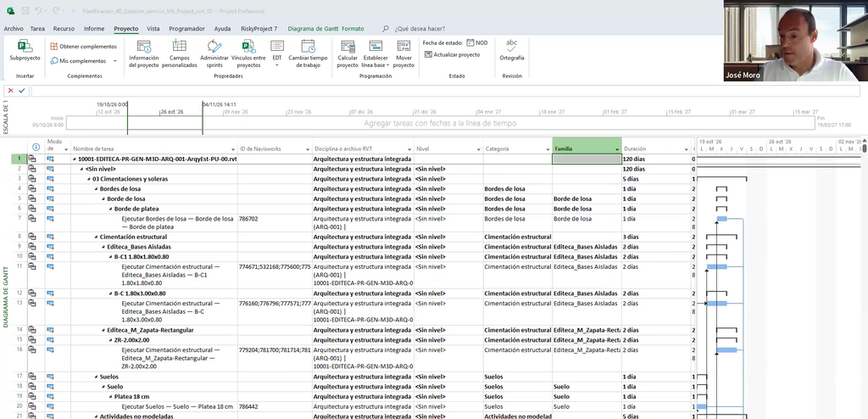
Task: Click the Project app icon in title bar
Action: (x=10, y=11)
